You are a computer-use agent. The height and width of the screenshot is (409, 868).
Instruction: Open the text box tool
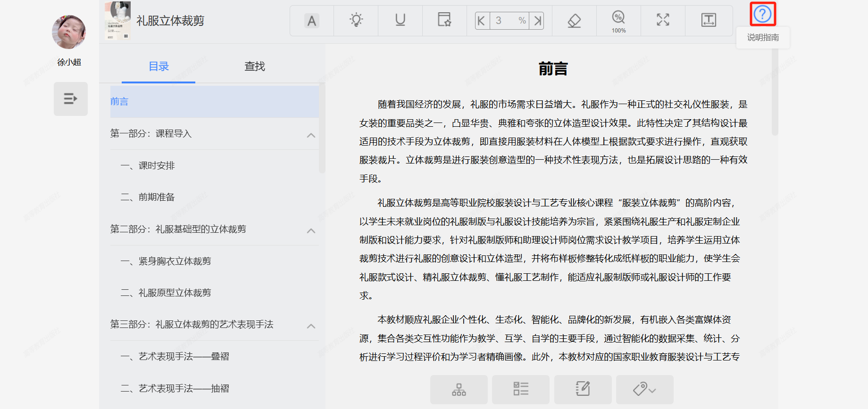(x=709, y=21)
